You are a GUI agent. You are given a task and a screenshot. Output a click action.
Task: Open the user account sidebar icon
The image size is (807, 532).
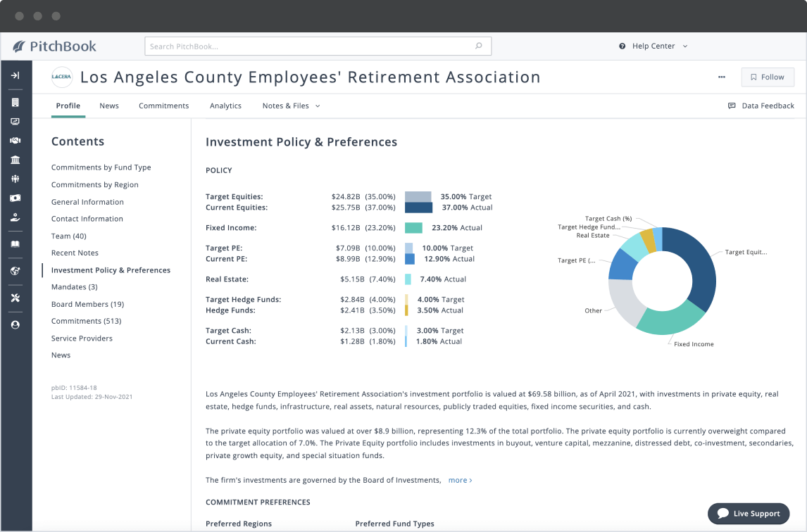pyautogui.click(x=15, y=324)
